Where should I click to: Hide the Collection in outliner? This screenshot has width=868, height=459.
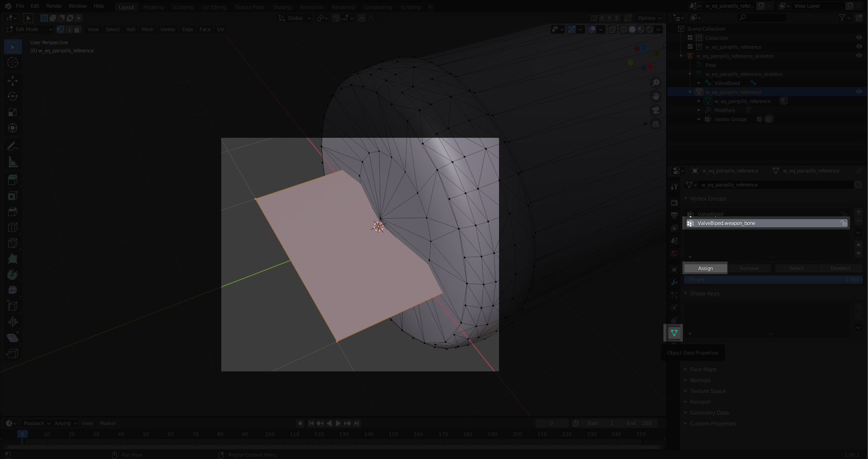tap(859, 38)
